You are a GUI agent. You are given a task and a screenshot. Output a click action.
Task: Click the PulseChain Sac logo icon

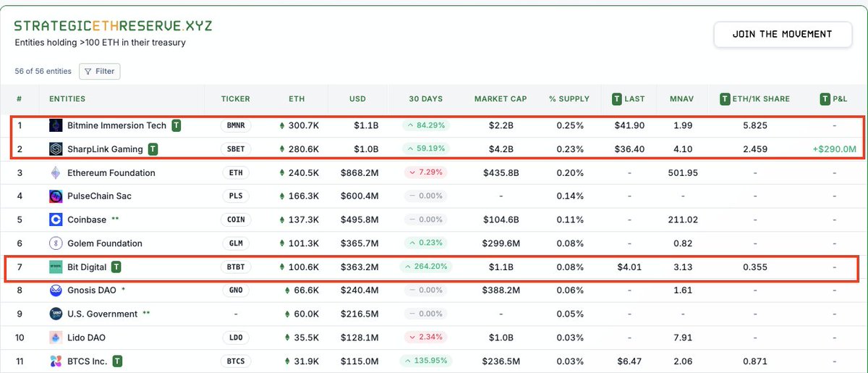56,196
